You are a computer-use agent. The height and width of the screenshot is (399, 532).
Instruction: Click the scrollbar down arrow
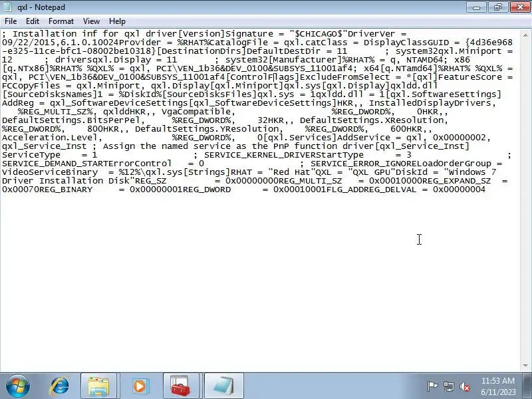pyautogui.click(x=525, y=365)
